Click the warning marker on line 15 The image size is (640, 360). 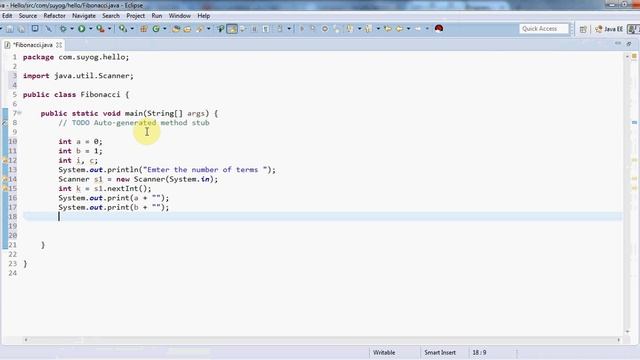tap(5, 189)
